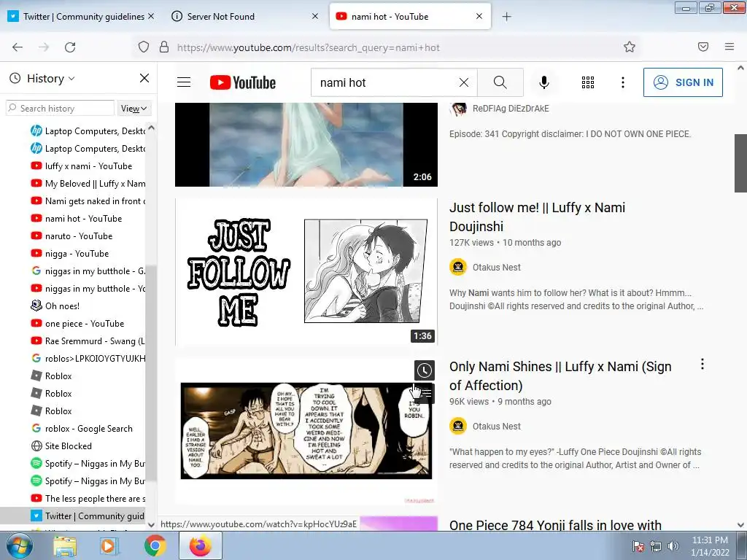Click history list scroll-down arrow
Viewport: 747px width, 560px height.
pyautogui.click(x=151, y=525)
